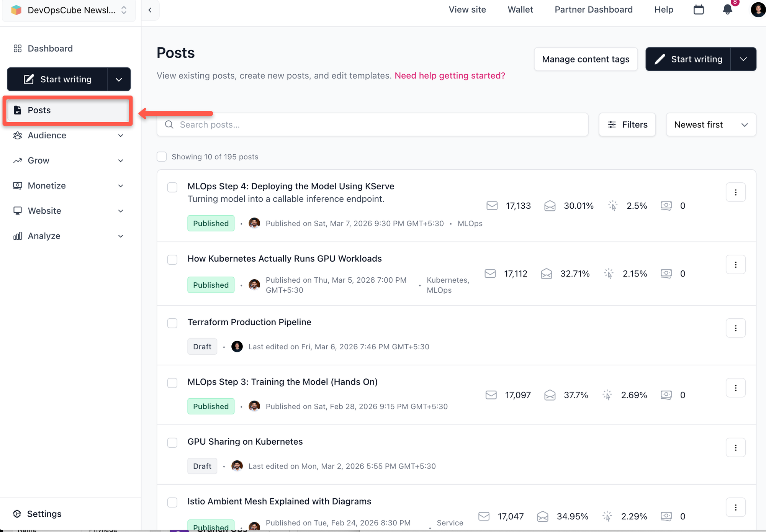Click Manage content tags button
Screen dimensions: 766x532
coord(586,59)
